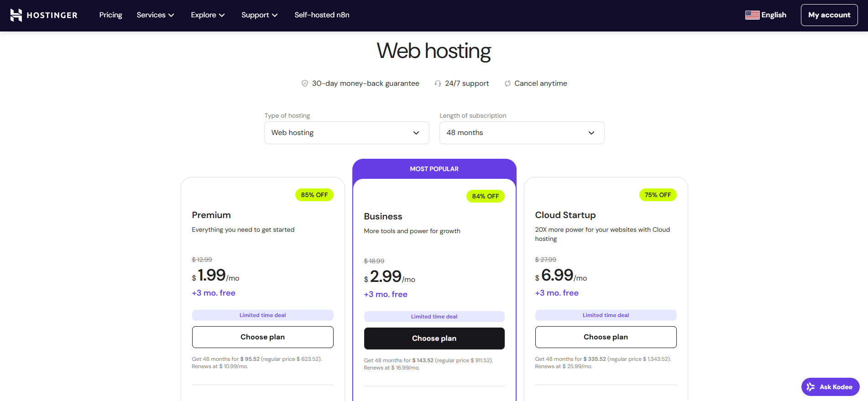Click the Cancel anytime refresh icon
868x401 pixels.
coord(507,83)
